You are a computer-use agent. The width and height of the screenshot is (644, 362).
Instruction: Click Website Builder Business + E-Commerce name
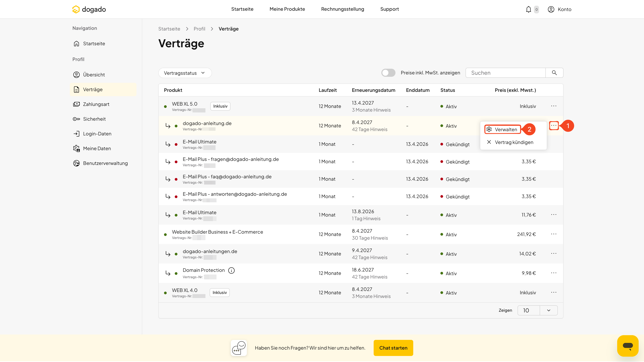(x=217, y=232)
